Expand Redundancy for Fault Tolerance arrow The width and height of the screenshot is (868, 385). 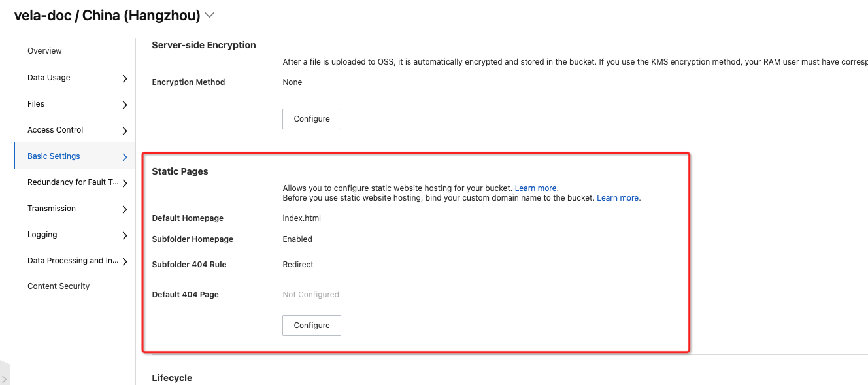125,183
